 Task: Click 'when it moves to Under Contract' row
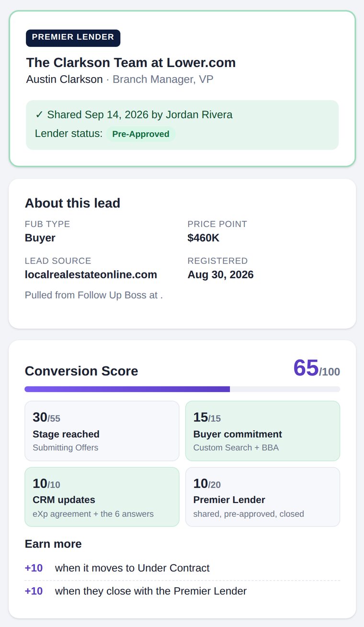click(x=182, y=568)
